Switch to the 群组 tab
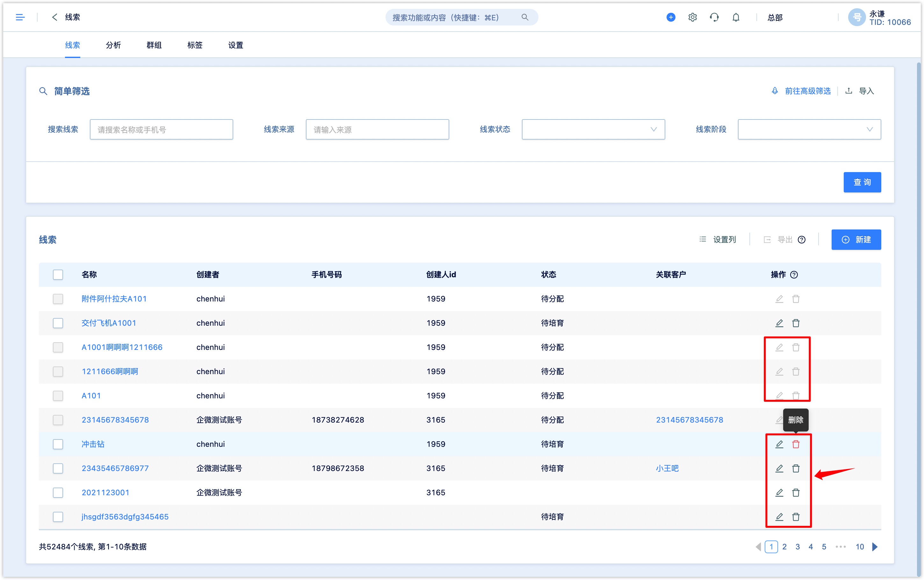The image size is (924, 580). pos(154,45)
